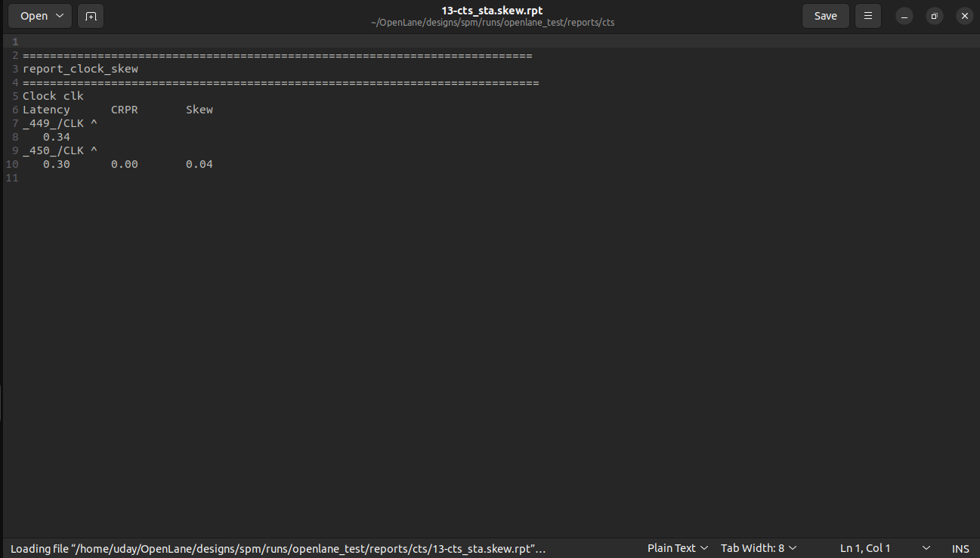Viewport: 980px width, 558px height.
Task: Restore the window with the maximize icon
Action: coord(934,15)
